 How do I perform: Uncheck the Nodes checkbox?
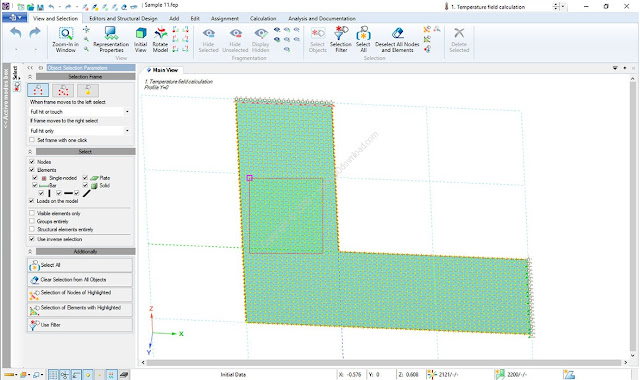click(x=32, y=162)
